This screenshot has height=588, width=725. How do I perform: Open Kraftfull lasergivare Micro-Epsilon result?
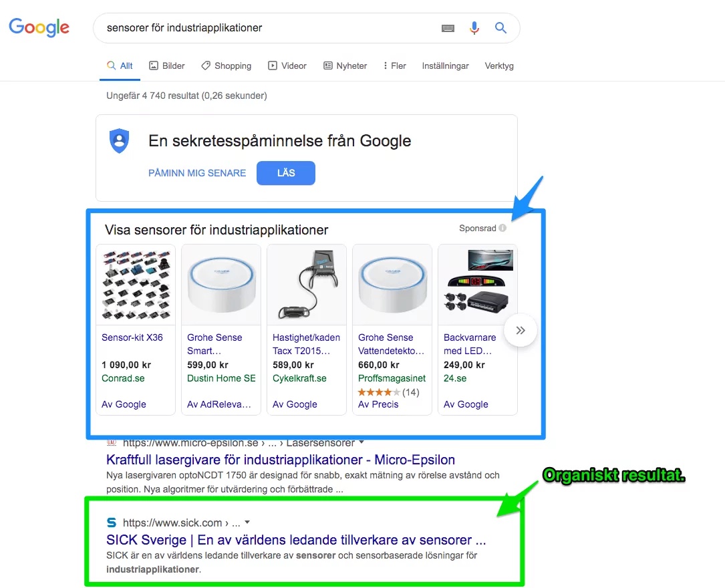pyautogui.click(x=281, y=460)
